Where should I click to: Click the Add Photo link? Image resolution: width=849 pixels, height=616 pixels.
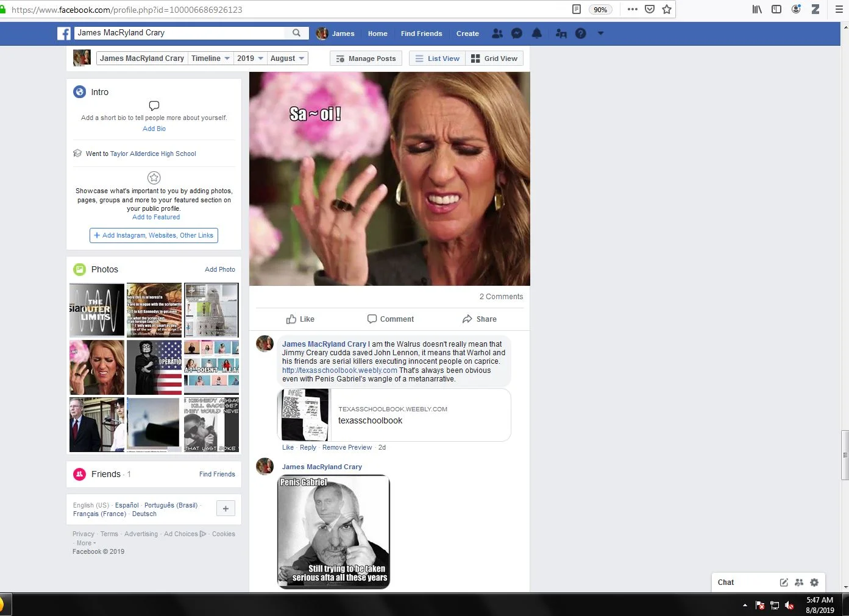(x=220, y=269)
